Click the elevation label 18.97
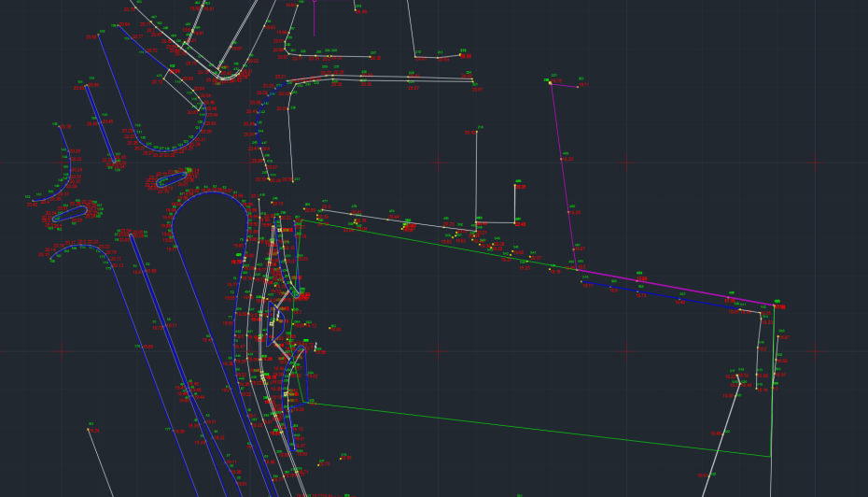The image size is (868, 497). point(785,337)
